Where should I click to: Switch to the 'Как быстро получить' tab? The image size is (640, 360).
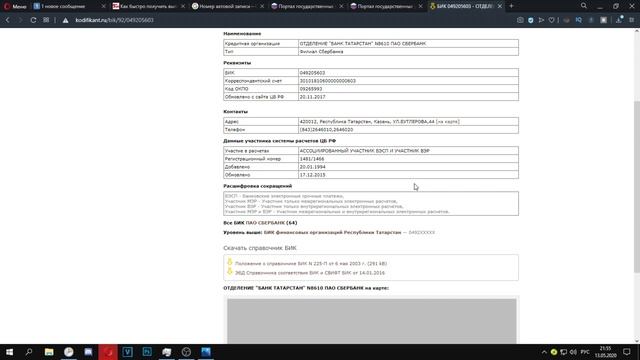pyautogui.click(x=147, y=6)
